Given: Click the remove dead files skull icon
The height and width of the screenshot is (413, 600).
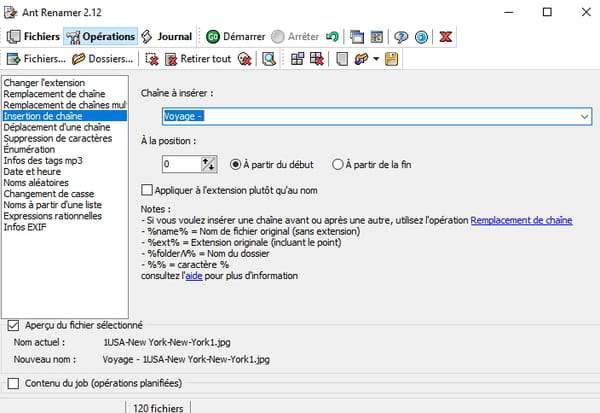Looking at the screenshot, I should (x=245, y=59).
